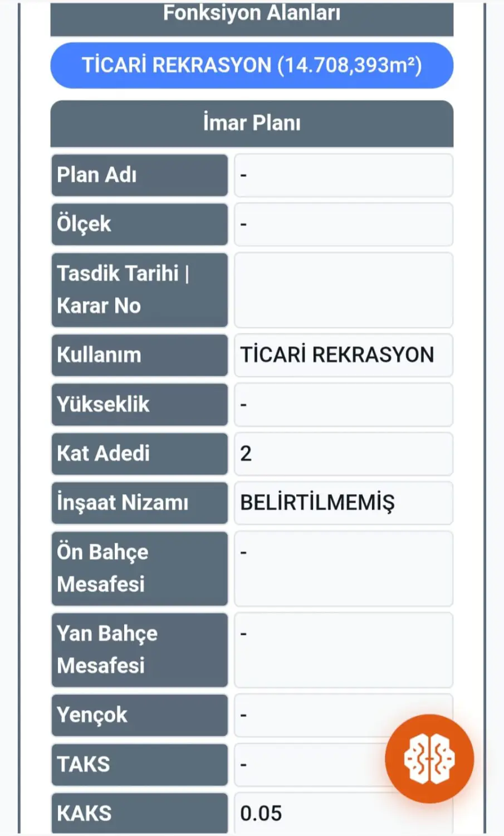Tap the TAKS label cell
504x836 pixels.
pos(140,765)
